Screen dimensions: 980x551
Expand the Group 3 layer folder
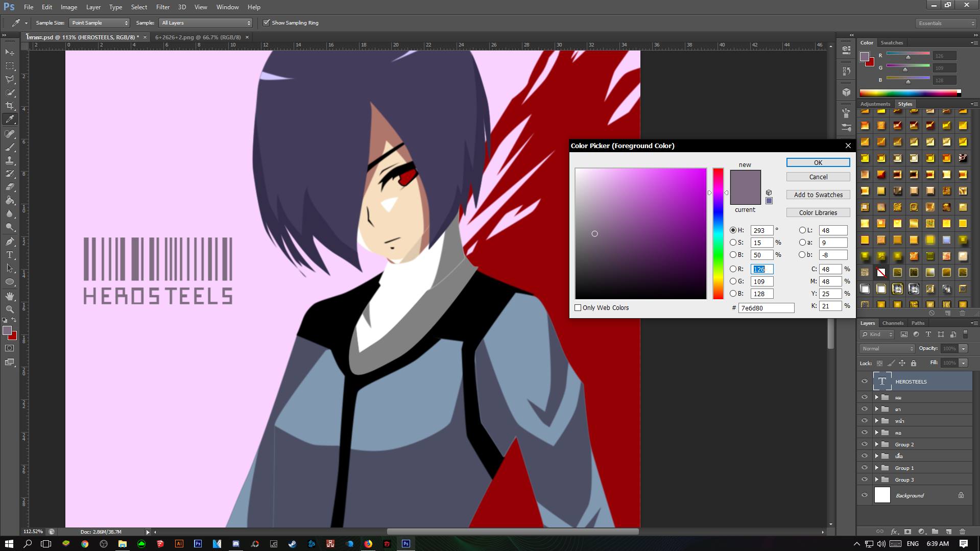point(877,480)
